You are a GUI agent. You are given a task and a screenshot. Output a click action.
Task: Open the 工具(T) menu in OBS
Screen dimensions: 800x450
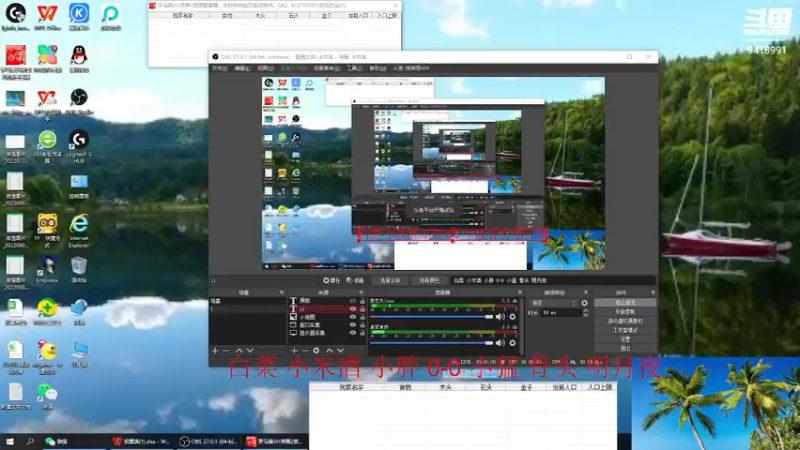(x=354, y=68)
